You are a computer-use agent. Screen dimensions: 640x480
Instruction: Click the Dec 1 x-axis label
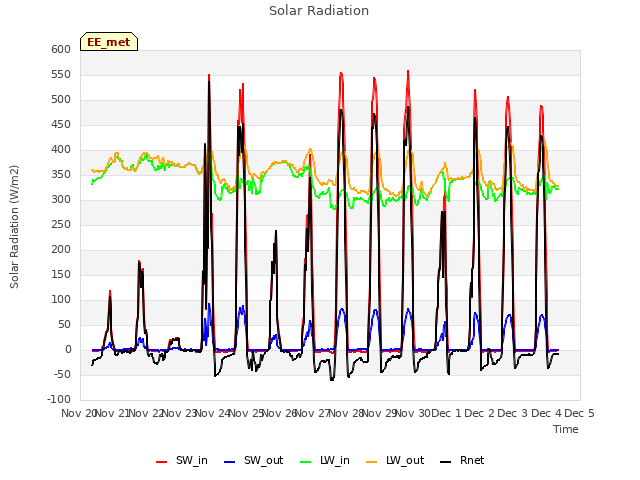point(446,413)
